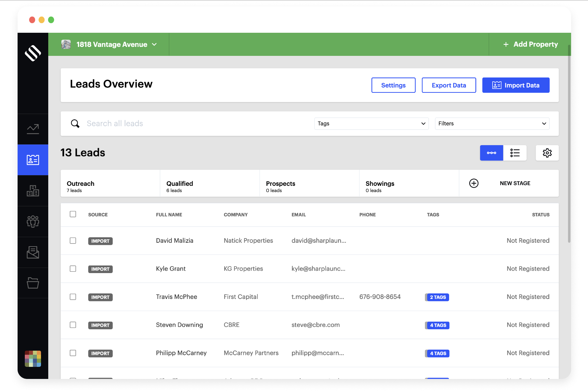Click the name Philipp McCarney
The width and height of the screenshot is (588, 391).
tap(181, 353)
